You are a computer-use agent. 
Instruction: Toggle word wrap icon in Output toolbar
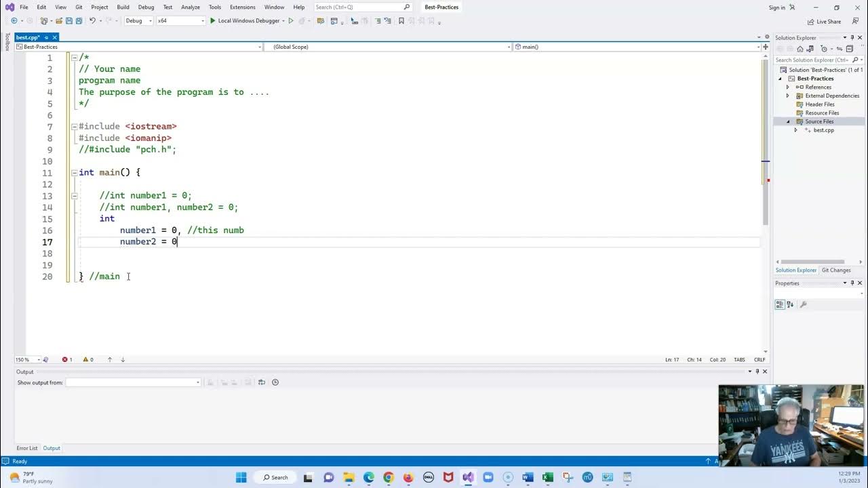(x=262, y=382)
